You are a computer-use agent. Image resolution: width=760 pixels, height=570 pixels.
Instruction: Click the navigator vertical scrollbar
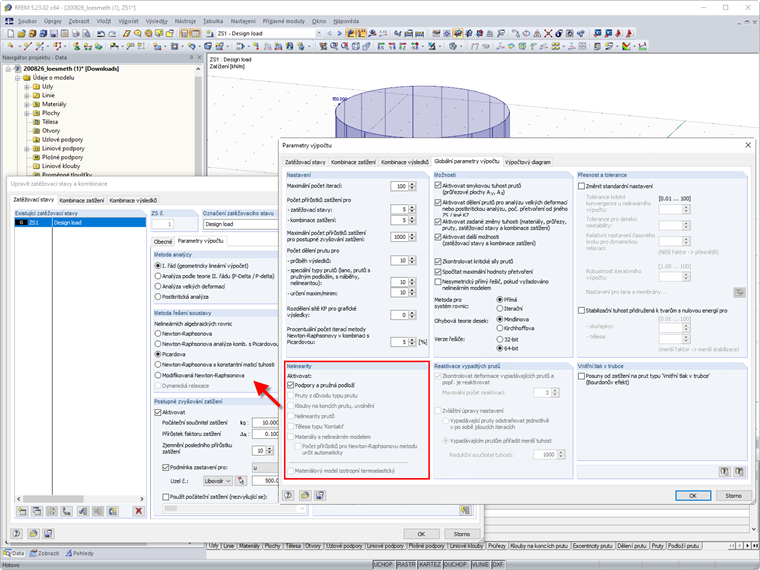[x=198, y=121]
